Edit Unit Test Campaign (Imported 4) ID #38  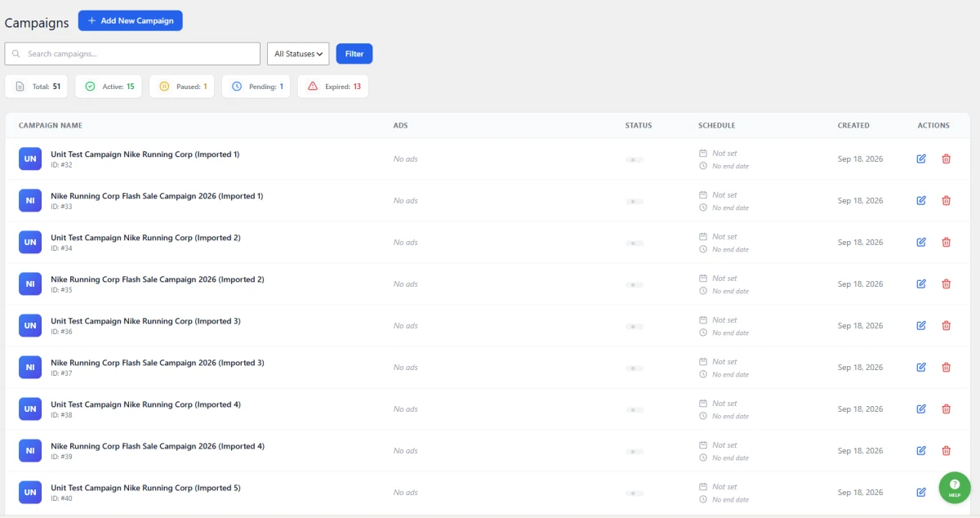921,409
